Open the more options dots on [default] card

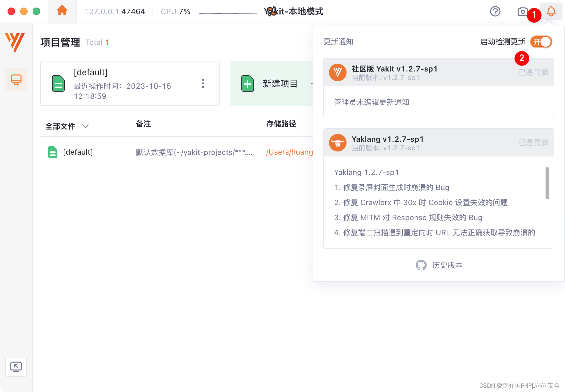tap(203, 83)
